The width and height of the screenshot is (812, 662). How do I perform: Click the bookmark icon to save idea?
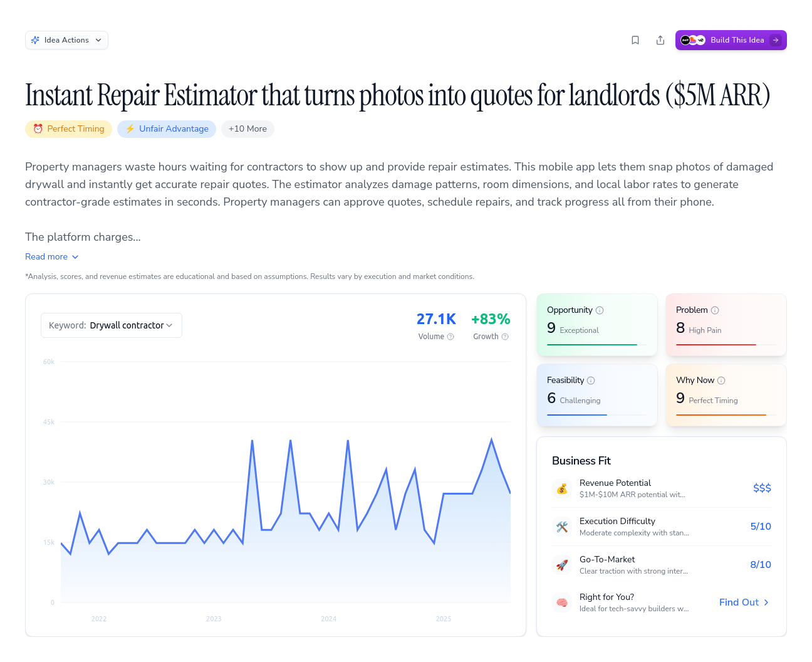635,40
